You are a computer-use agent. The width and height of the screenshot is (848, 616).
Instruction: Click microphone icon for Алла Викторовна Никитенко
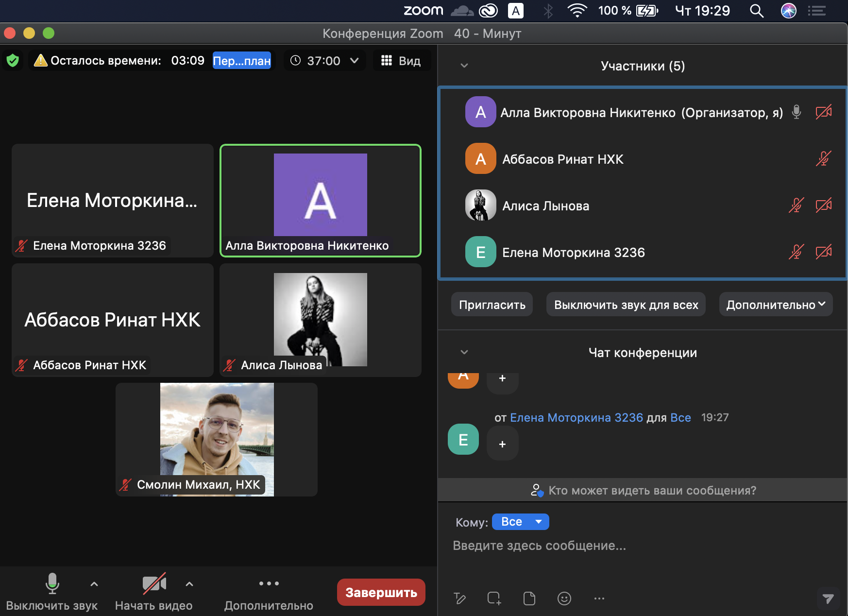click(x=797, y=112)
